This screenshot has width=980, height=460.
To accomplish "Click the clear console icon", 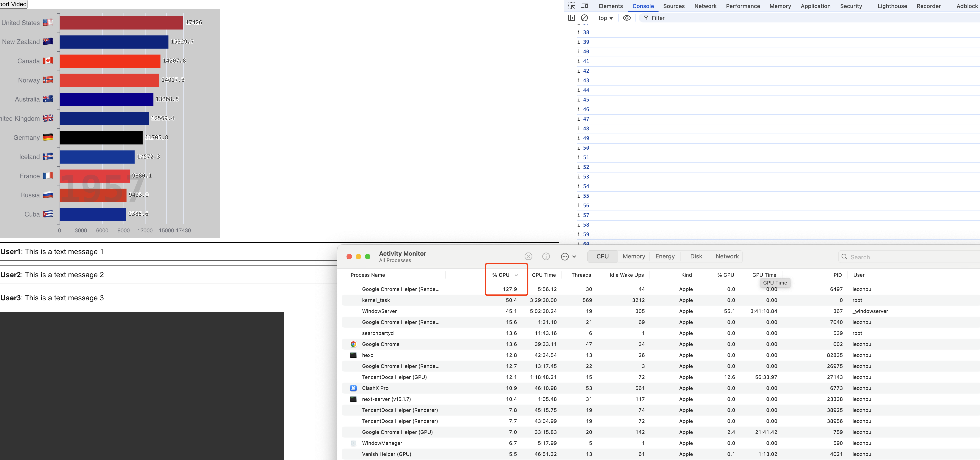I will [584, 18].
